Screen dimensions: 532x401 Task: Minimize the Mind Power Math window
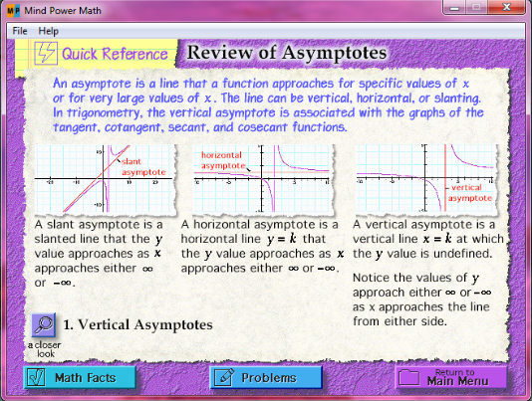454,7
